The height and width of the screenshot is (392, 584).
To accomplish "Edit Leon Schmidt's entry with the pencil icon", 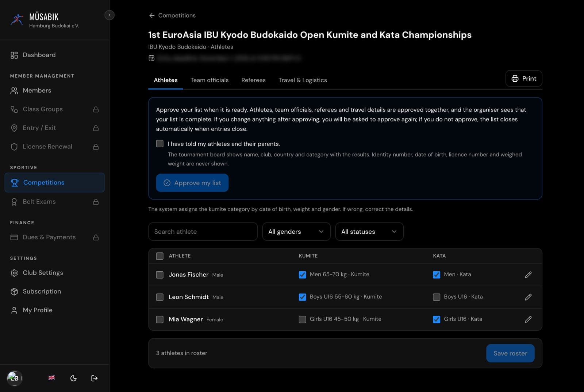I will [x=528, y=297].
